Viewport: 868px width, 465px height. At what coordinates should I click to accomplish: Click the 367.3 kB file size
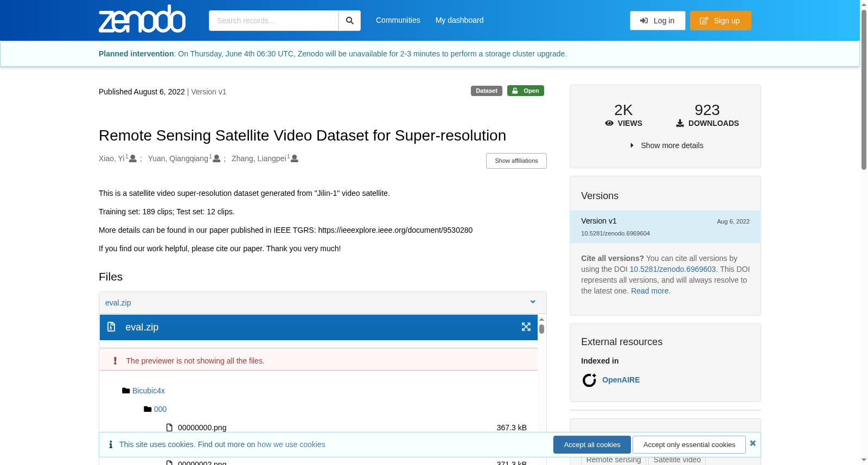point(512,428)
